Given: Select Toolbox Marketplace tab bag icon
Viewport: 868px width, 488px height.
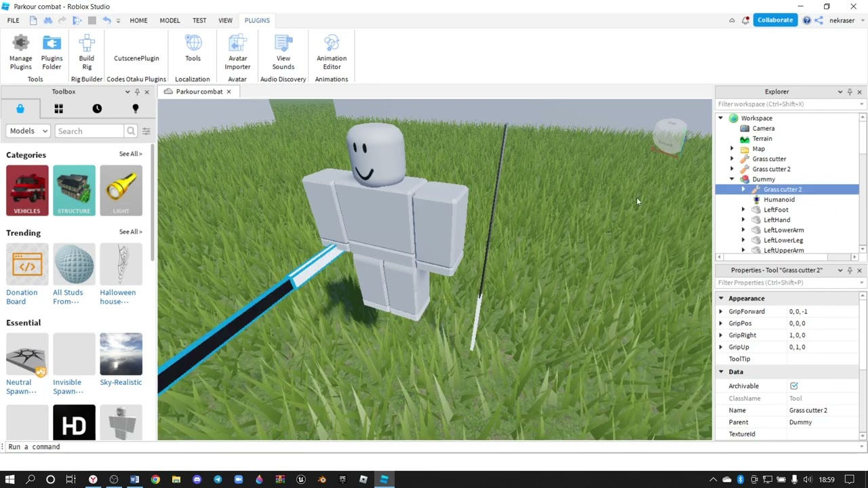Looking at the screenshot, I should pyautogui.click(x=20, y=108).
